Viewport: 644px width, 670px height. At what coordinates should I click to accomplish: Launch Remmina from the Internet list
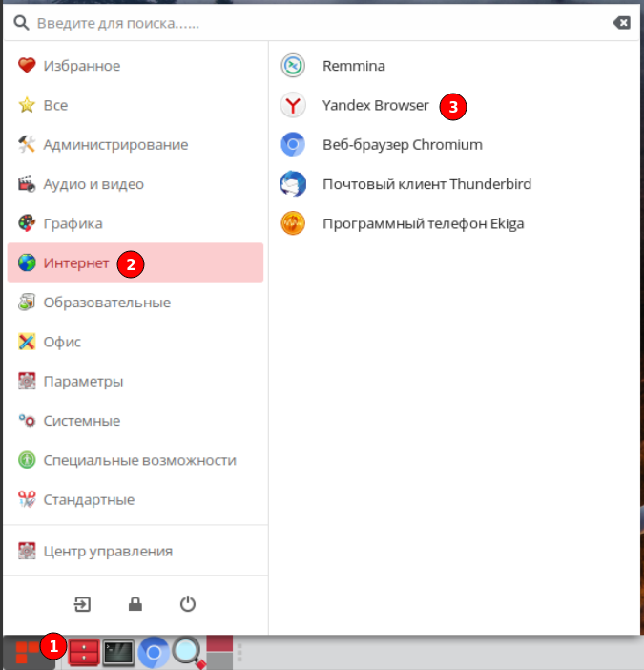[454, 66]
